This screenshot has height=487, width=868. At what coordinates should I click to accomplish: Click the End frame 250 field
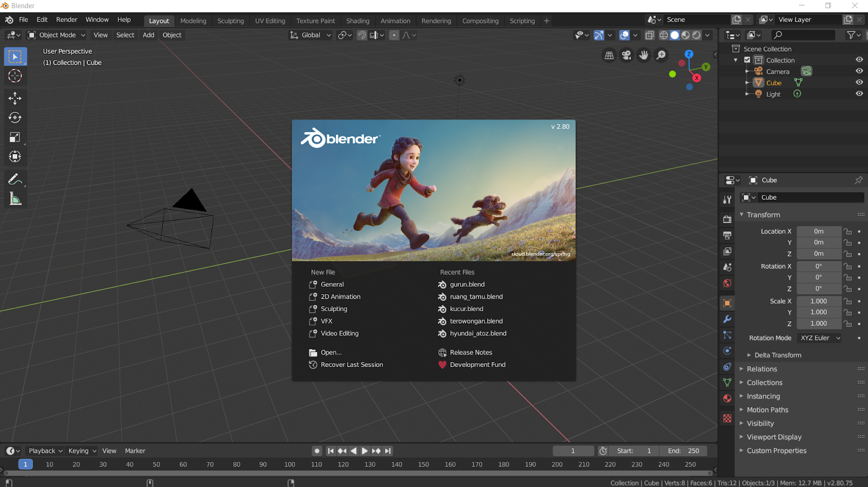point(683,451)
